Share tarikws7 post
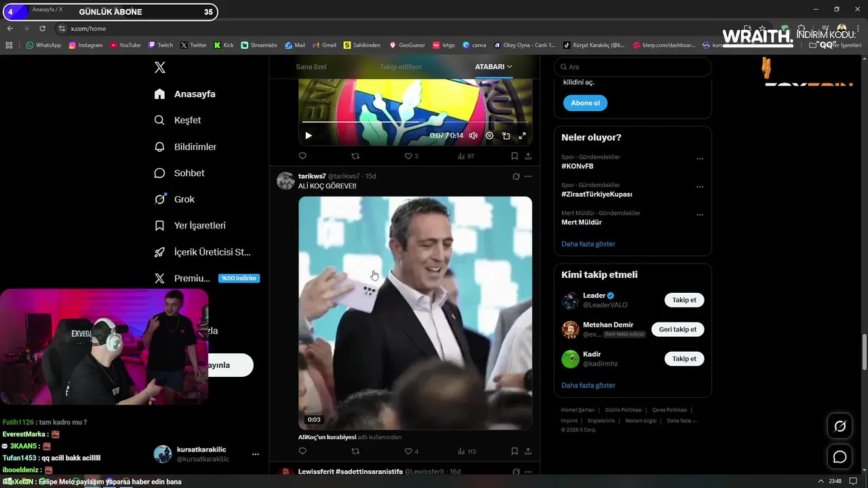The height and width of the screenshot is (488, 868). point(528,451)
